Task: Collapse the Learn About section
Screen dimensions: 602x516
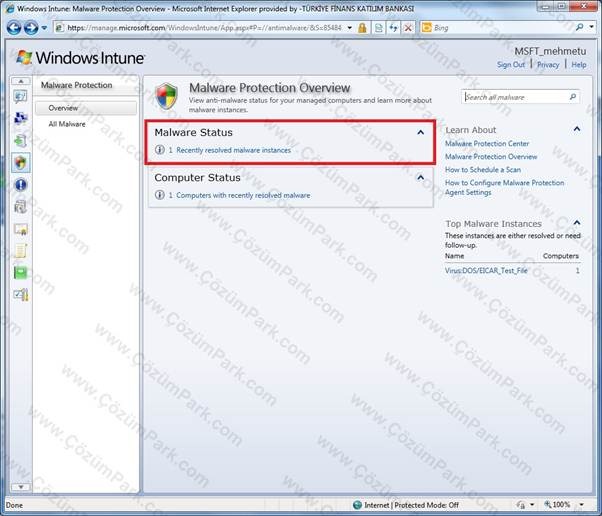Action: pyautogui.click(x=577, y=129)
